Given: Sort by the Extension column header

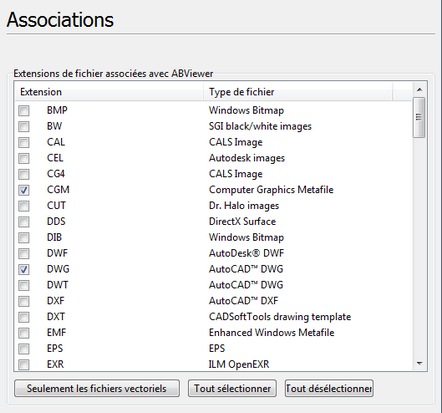Looking at the screenshot, I should tap(109, 92).
